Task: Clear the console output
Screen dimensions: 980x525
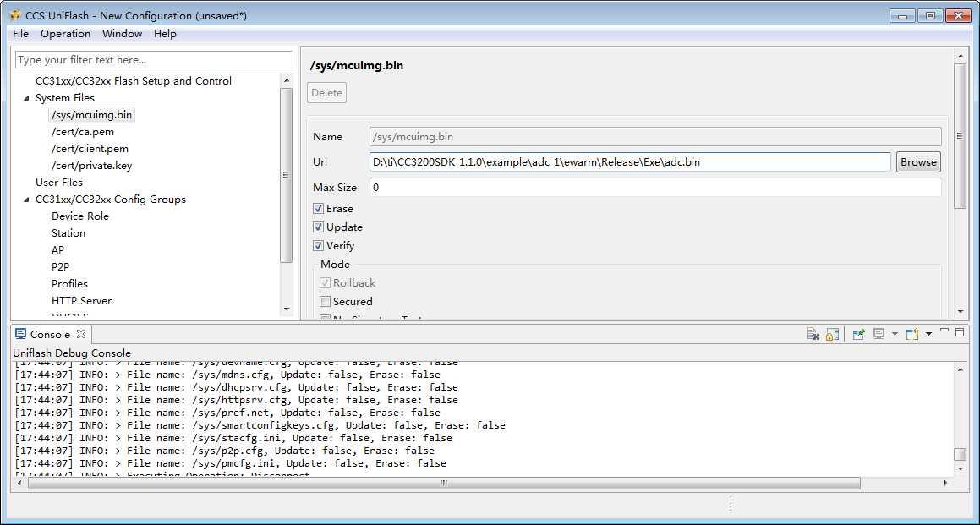Action: [x=813, y=335]
